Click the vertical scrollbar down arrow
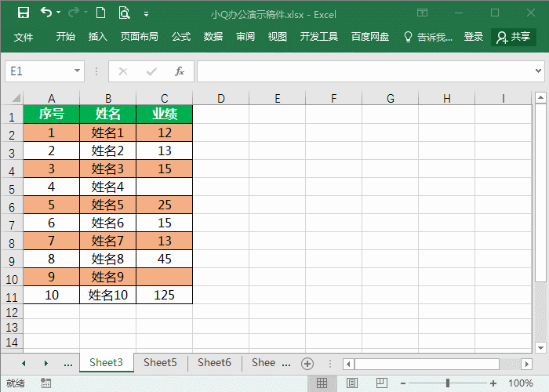The width and height of the screenshot is (549, 392). pos(540,347)
